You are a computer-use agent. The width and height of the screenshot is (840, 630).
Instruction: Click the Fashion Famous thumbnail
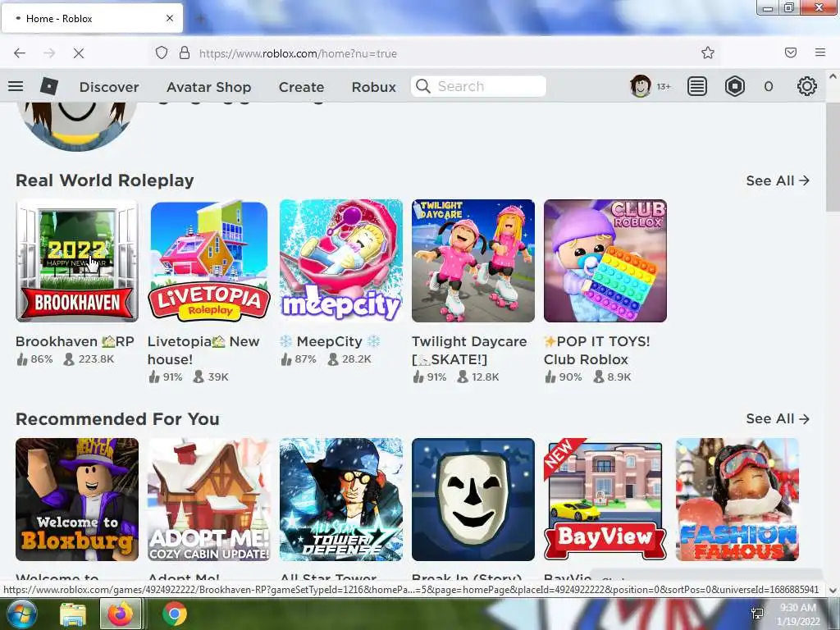pyautogui.click(x=737, y=500)
